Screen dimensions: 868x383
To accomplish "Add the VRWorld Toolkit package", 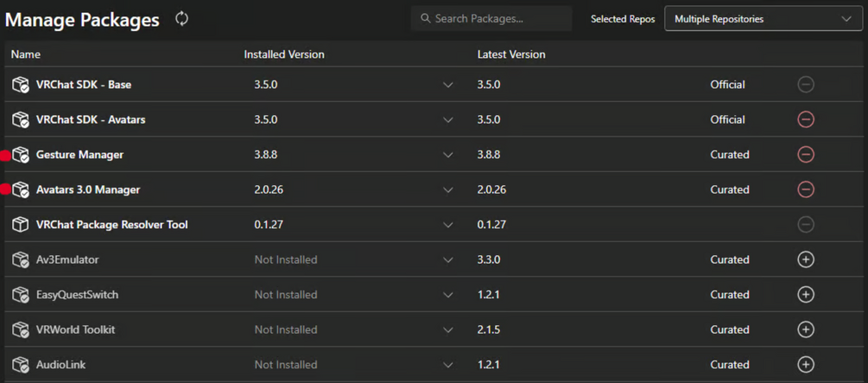I will 806,329.
